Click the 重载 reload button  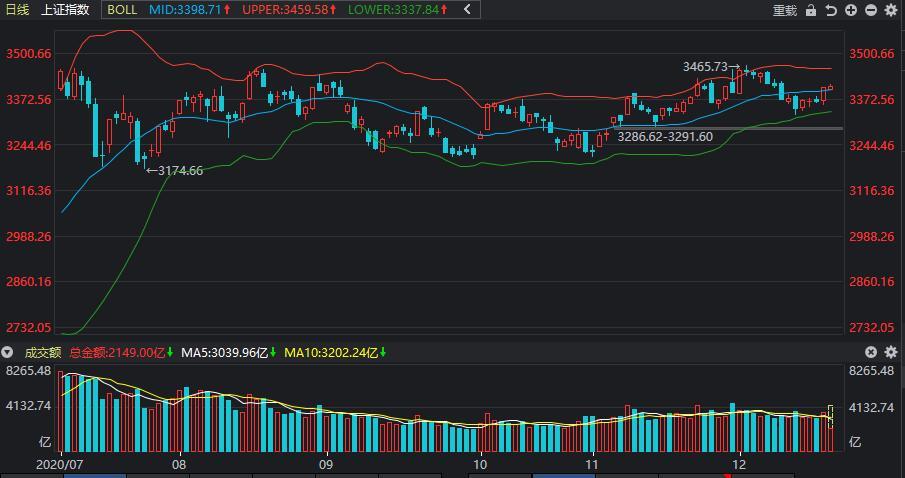pyautogui.click(x=785, y=10)
